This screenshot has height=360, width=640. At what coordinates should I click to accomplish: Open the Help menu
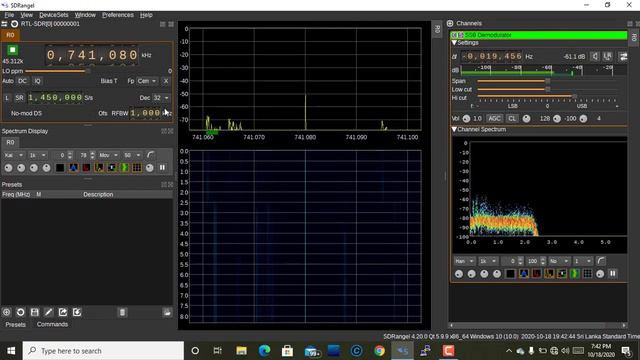pyautogui.click(x=146, y=15)
